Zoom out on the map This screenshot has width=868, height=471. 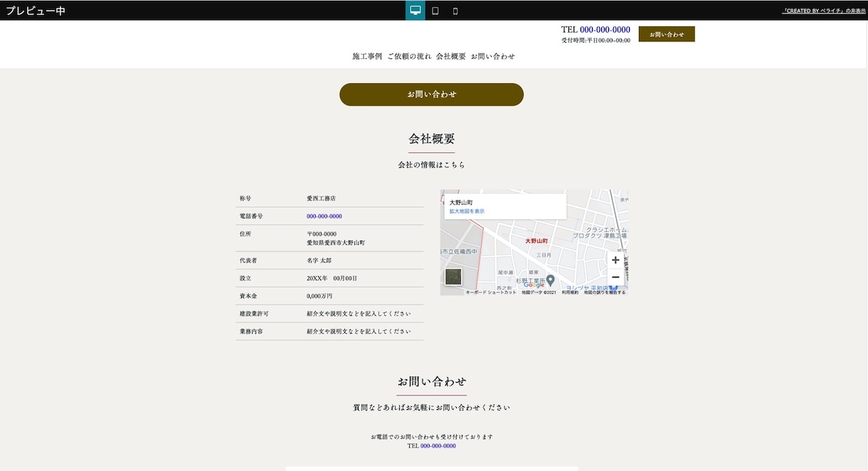615,277
